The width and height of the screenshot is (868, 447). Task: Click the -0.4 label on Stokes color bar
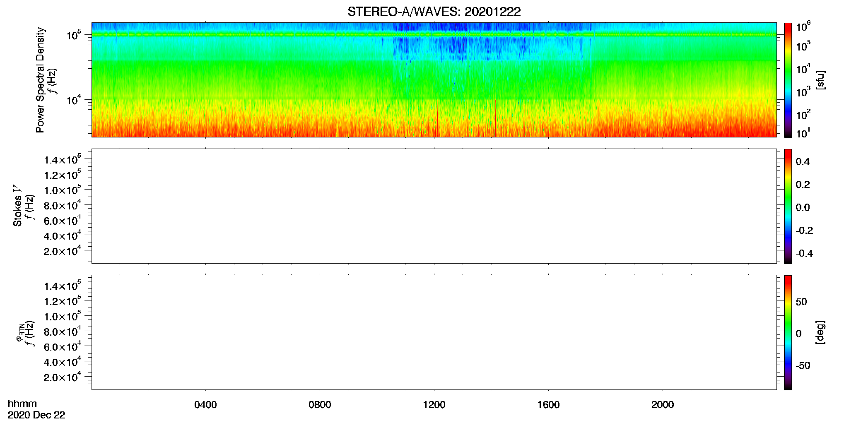[804, 253]
